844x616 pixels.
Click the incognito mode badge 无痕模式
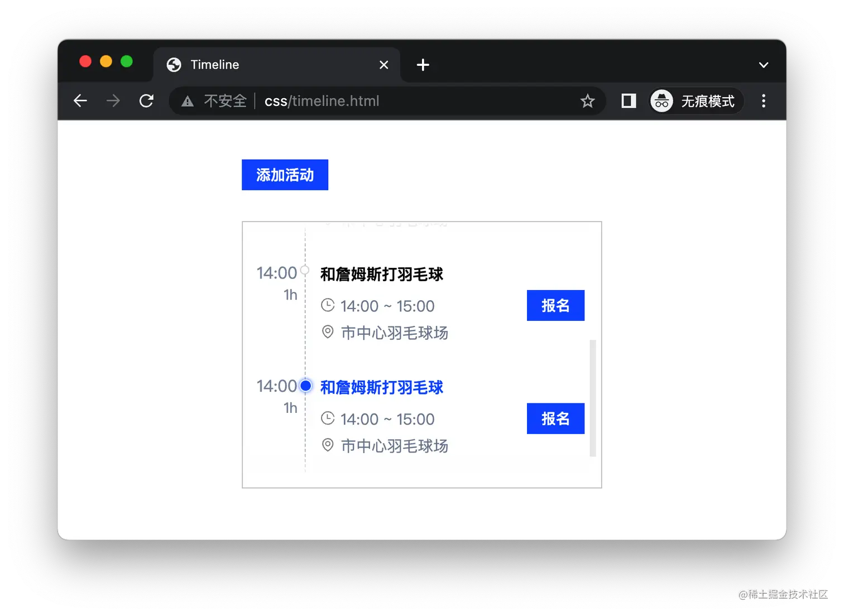pyautogui.click(x=695, y=101)
